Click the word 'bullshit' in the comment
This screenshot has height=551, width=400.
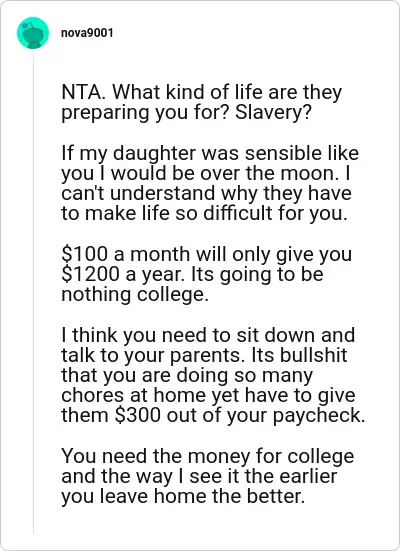point(314,355)
